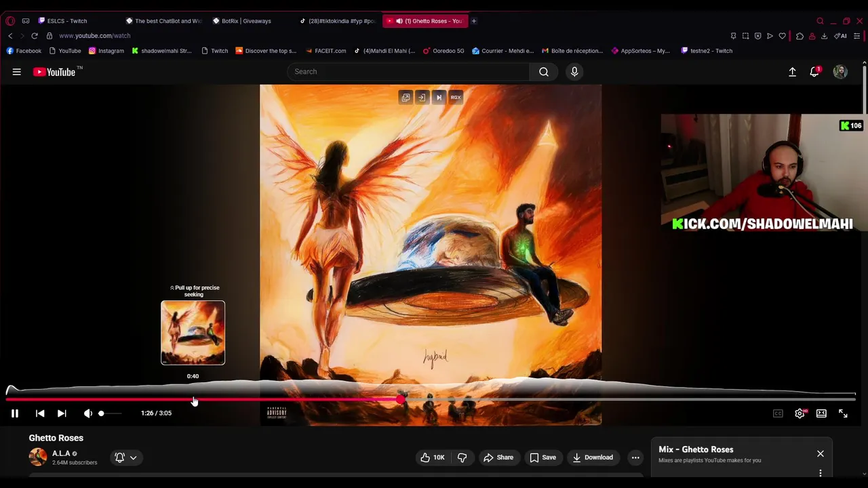Open the Opera menu logo
Viewport: 868px width, 488px height.
coord(10,21)
